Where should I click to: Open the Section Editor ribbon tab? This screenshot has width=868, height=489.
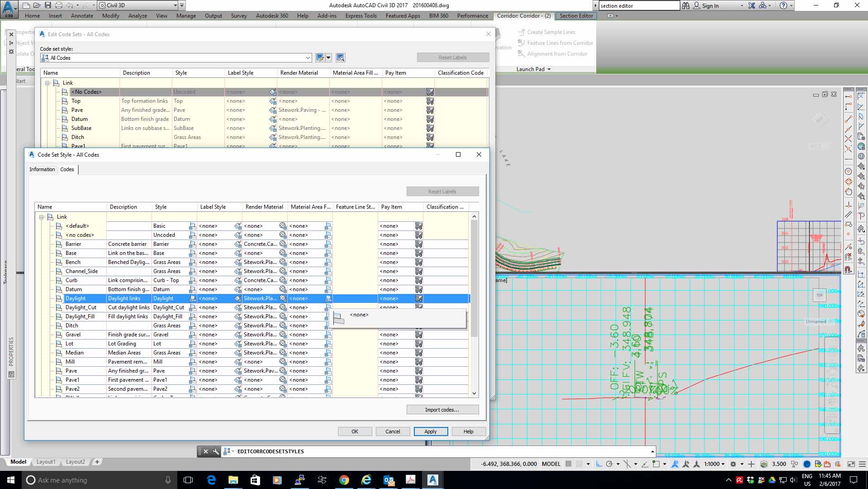(x=576, y=16)
